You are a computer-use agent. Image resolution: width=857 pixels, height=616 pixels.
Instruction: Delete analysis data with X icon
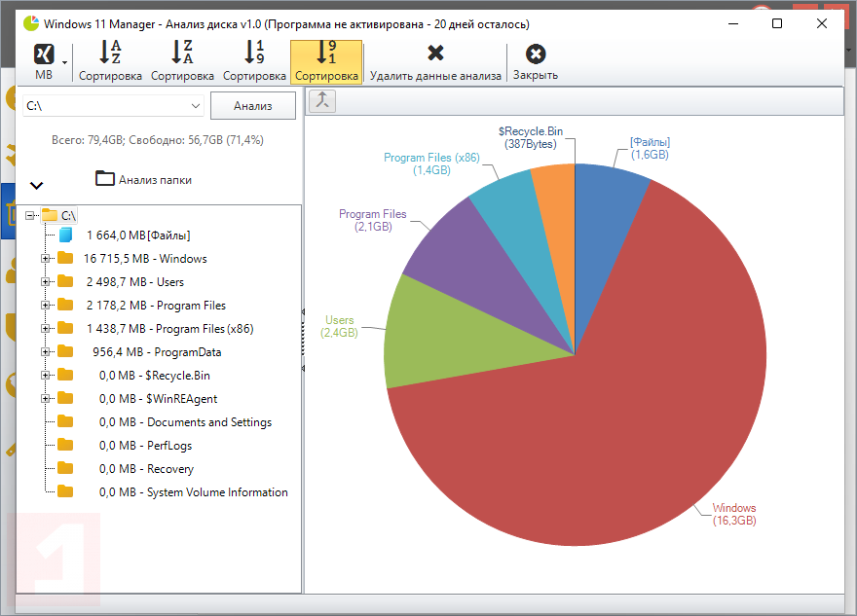pyautogui.click(x=435, y=60)
